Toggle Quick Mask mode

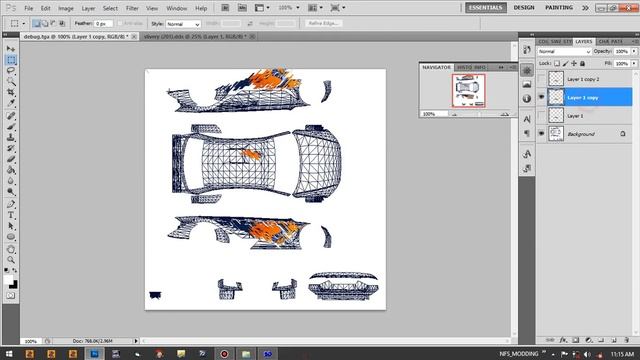pyautogui.click(x=11, y=296)
